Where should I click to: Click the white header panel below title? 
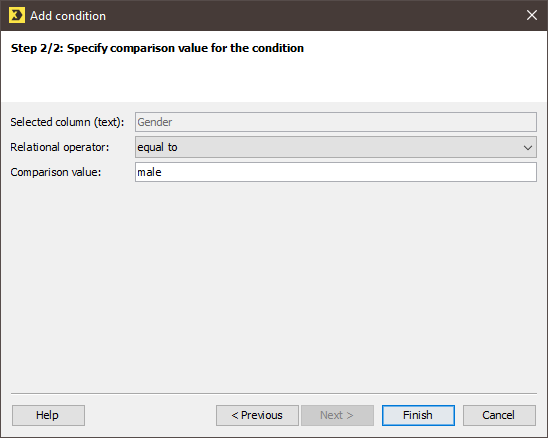[274, 66]
